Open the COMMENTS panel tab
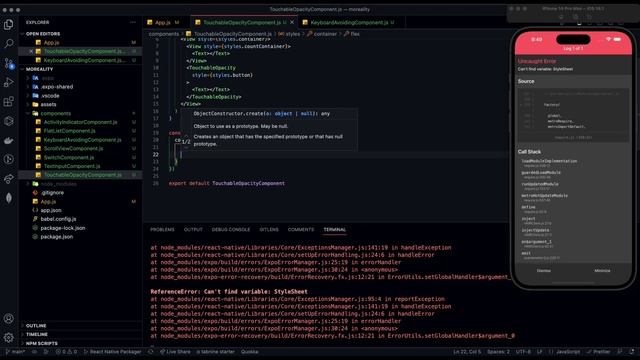The height and width of the screenshot is (360, 640). click(301, 230)
